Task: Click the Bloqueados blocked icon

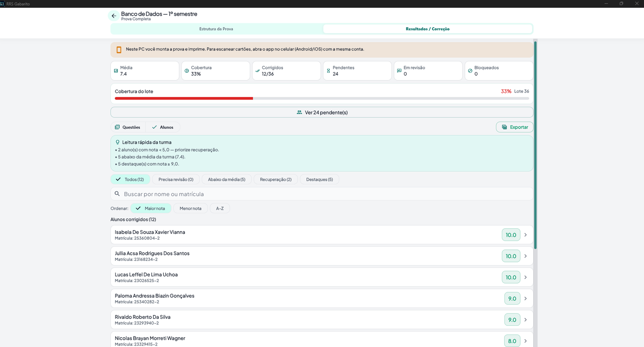Action: click(x=470, y=71)
